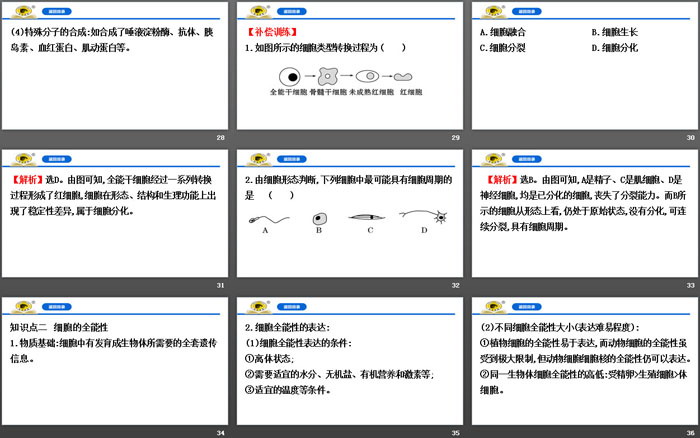Click the '②同一生物体细胞全能性的高低' line
Image resolution: width=700 pixels, height=438 pixels.
(x=583, y=374)
